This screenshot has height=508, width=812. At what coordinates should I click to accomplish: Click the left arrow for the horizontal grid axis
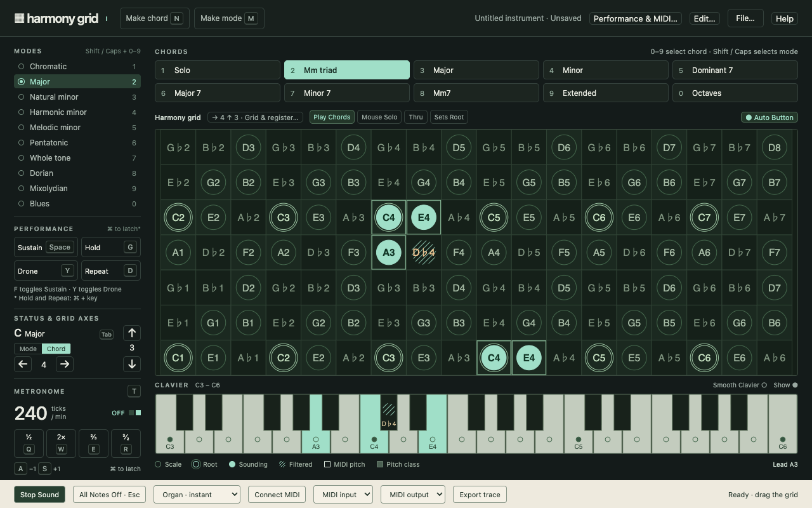[23, 364]
